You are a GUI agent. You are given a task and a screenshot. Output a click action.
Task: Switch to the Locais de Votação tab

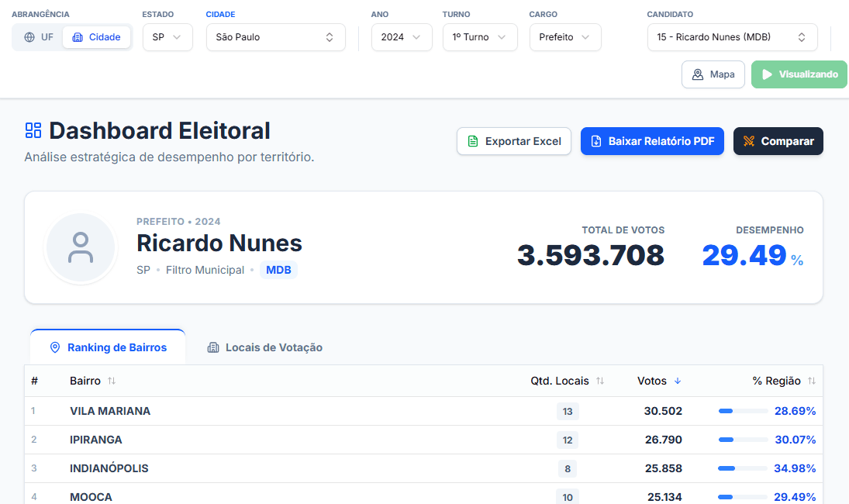click(265, 348)
